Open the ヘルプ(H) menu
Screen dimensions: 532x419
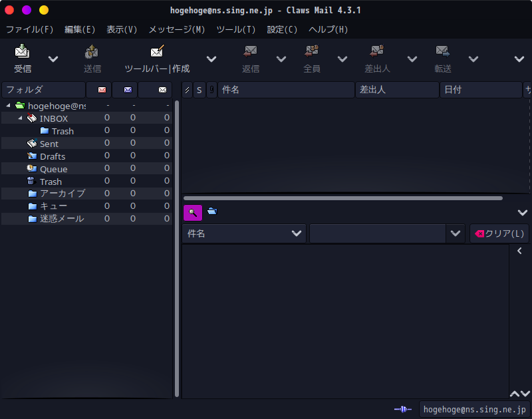[328, 29]
